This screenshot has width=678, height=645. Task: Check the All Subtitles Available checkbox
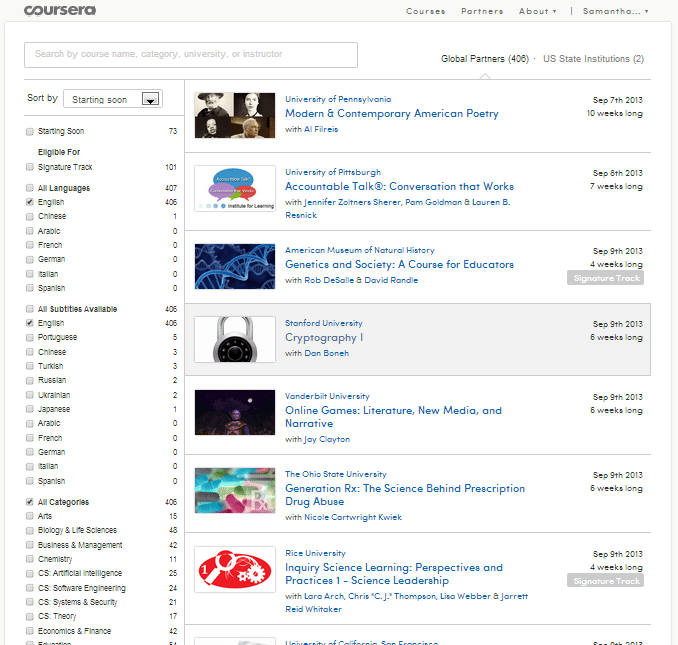[29, 309]
